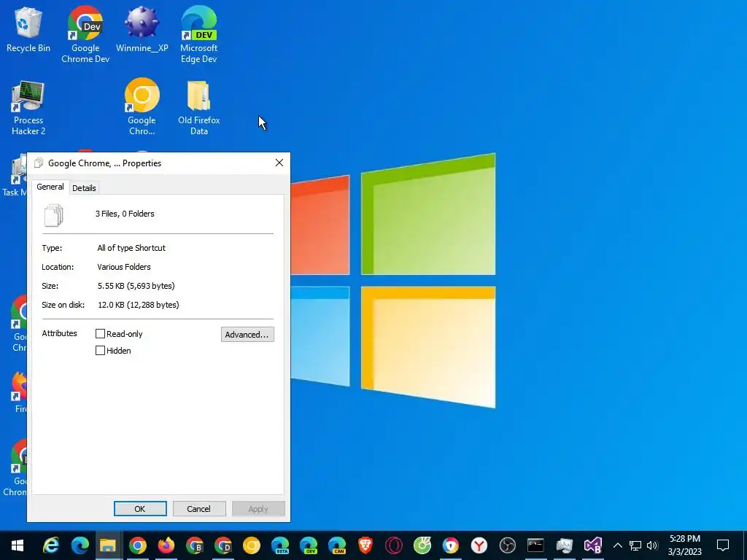Screen dimensions: 747x560
Task: Enable the Hidden attribute checkbox
Action: pyautogui.click(x=100, y=351)
